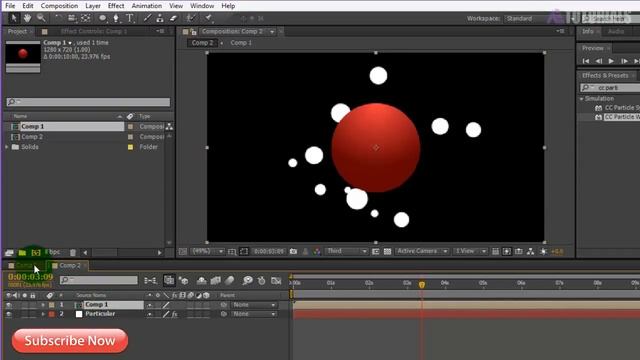Click the Project panel search field
The height and width of the screenshot is (360, 640).
point(88,102)
